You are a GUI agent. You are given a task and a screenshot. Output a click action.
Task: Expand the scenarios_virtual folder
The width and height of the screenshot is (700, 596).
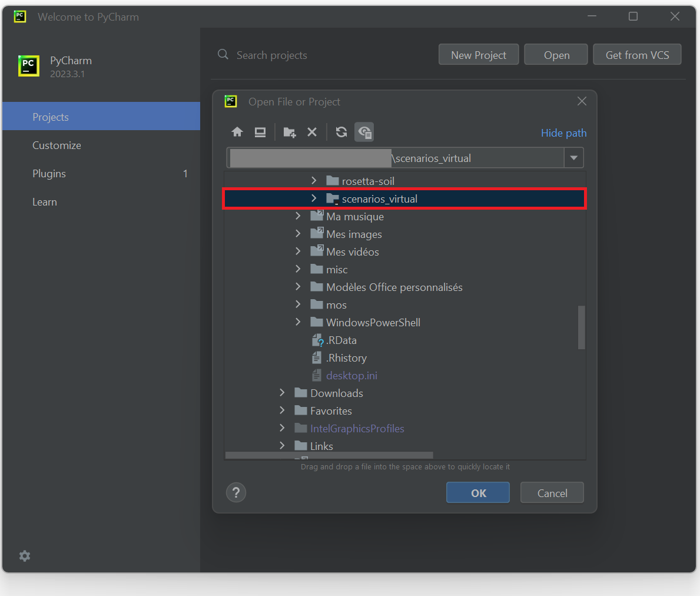[314, 198]
